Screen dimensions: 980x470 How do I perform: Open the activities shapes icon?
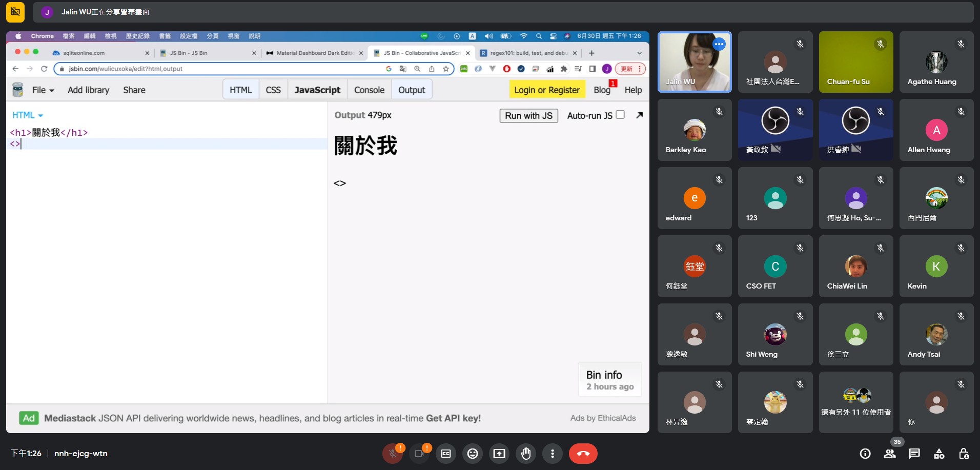point(939,454)
